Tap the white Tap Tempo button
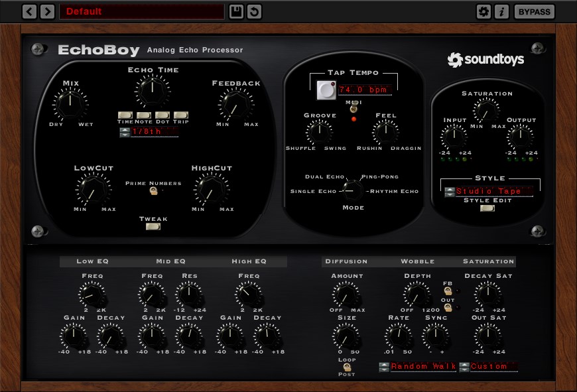The width and height of the screenshot is (577, 392). [x=326, y=90]
